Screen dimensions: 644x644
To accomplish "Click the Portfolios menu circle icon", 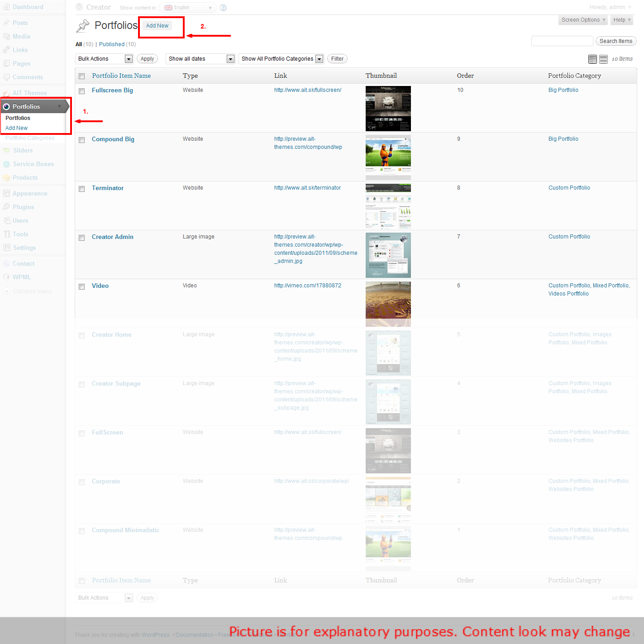I will click(6, 107).
